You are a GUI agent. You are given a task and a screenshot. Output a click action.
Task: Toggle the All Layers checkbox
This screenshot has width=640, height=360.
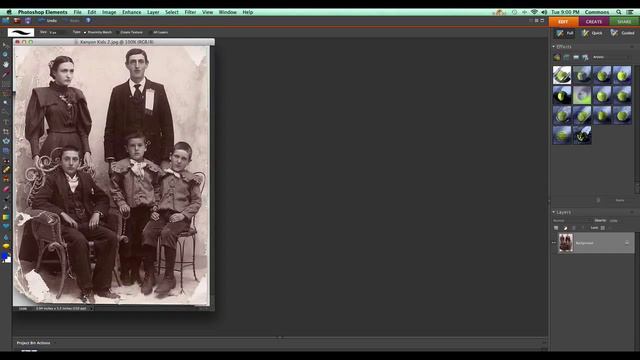[150, 32]
